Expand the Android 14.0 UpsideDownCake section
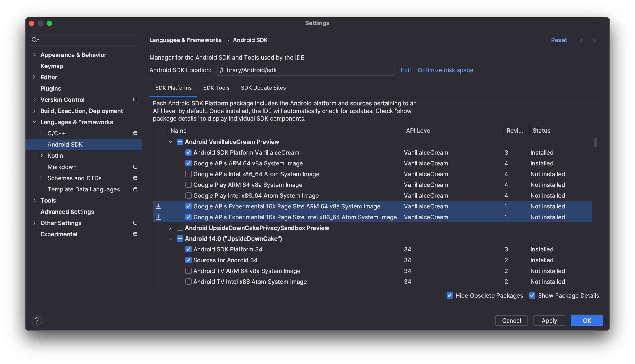The image size is (635, 364). 171,239
